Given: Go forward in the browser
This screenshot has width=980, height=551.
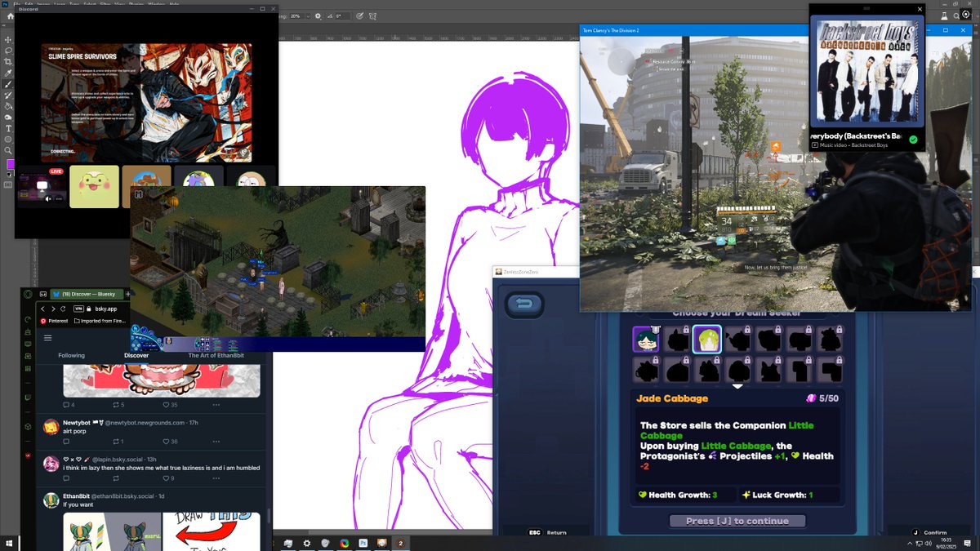Looking at the screenshot, I should coord(53,309).
